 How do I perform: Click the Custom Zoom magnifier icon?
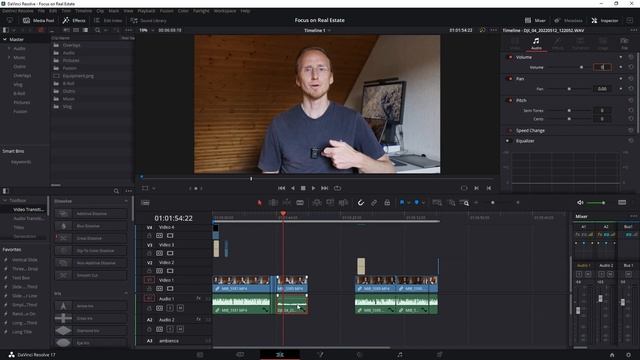[x=464, y=202]
